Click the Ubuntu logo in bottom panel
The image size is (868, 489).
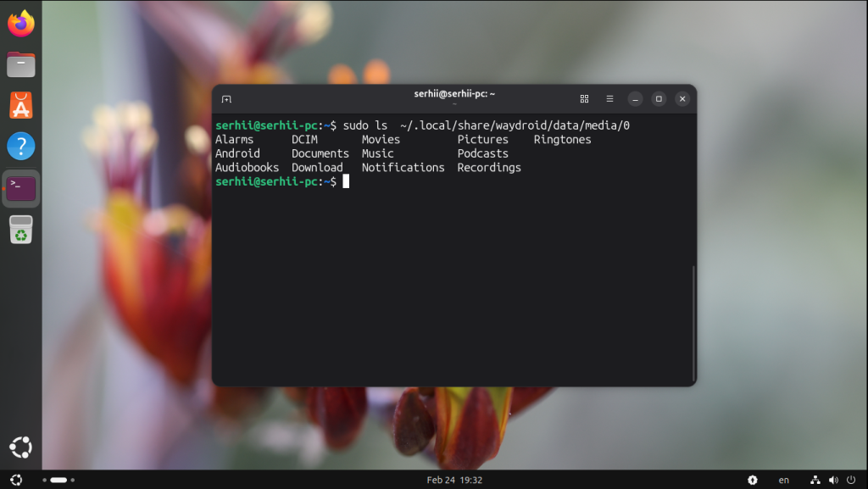pyautogui.click(x=16, y=480)
